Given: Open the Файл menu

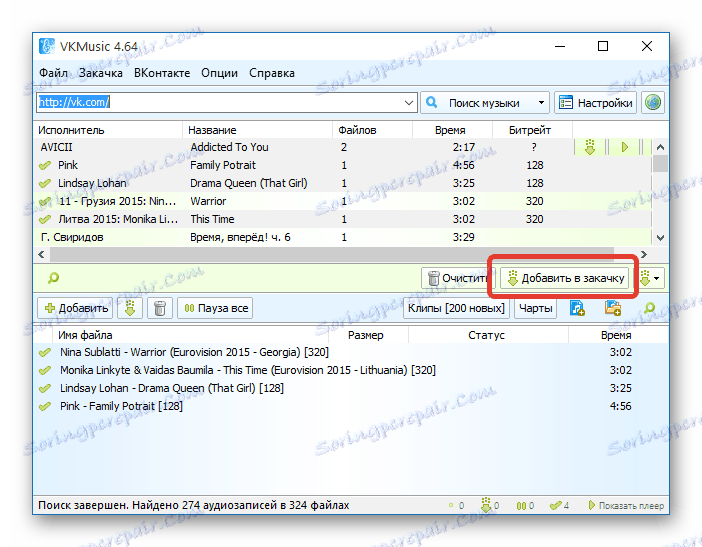Looking at the screenshot, I should click(53, 73).
